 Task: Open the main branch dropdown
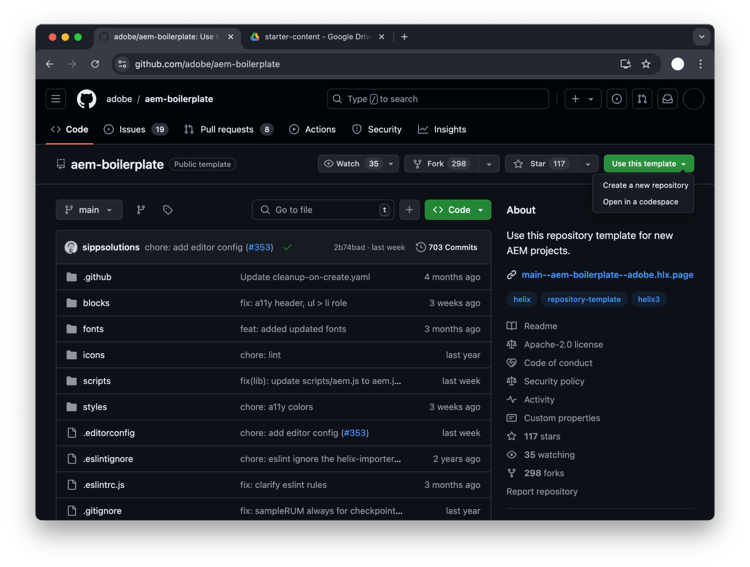point(89,210)
